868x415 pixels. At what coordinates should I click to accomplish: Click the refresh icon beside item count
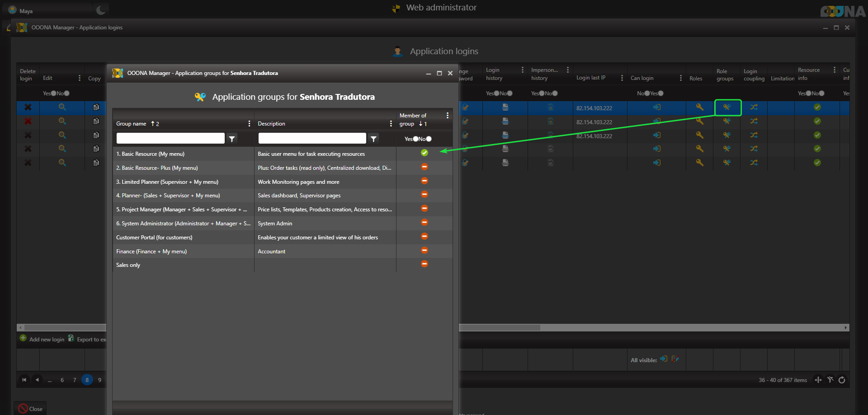click(x=842, y=380)
